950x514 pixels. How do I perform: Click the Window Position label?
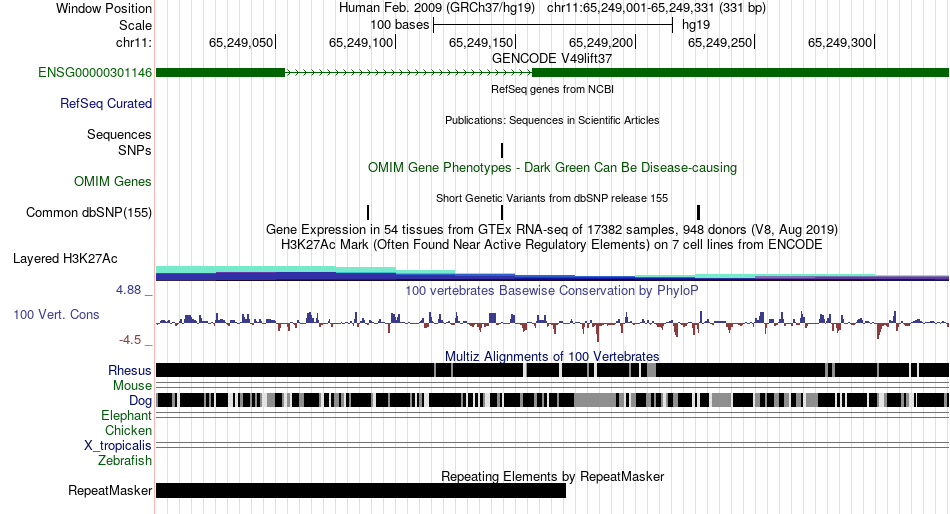tap(104, 8)
